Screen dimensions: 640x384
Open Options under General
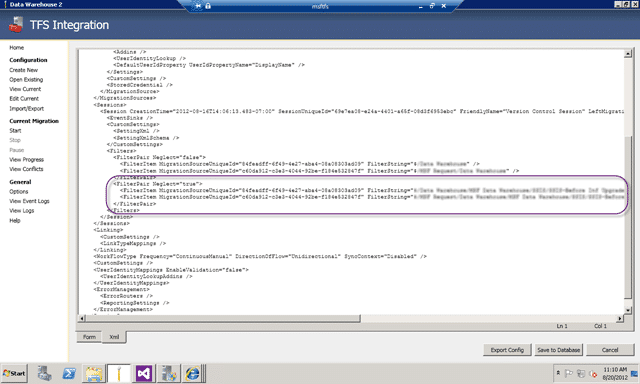(x=19, y=191)
